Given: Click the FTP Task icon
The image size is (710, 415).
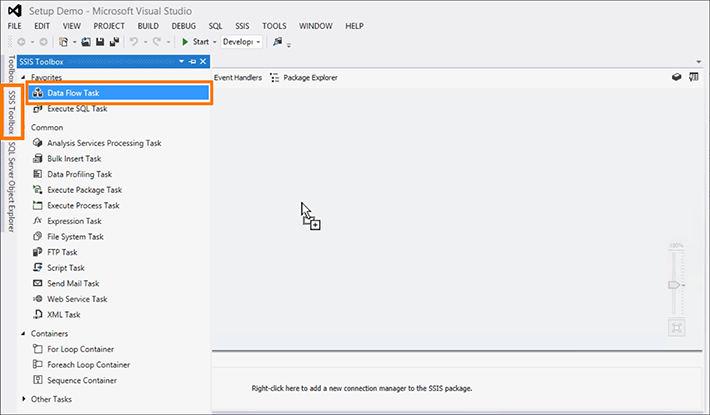Looking at the screenshot, I should tap(38, 252).
